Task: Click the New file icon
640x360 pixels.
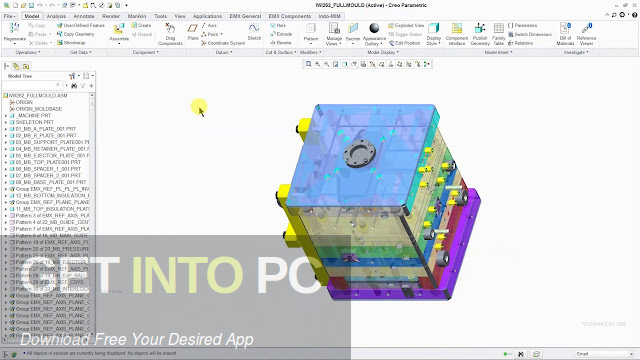Action: tap(15, 5)
